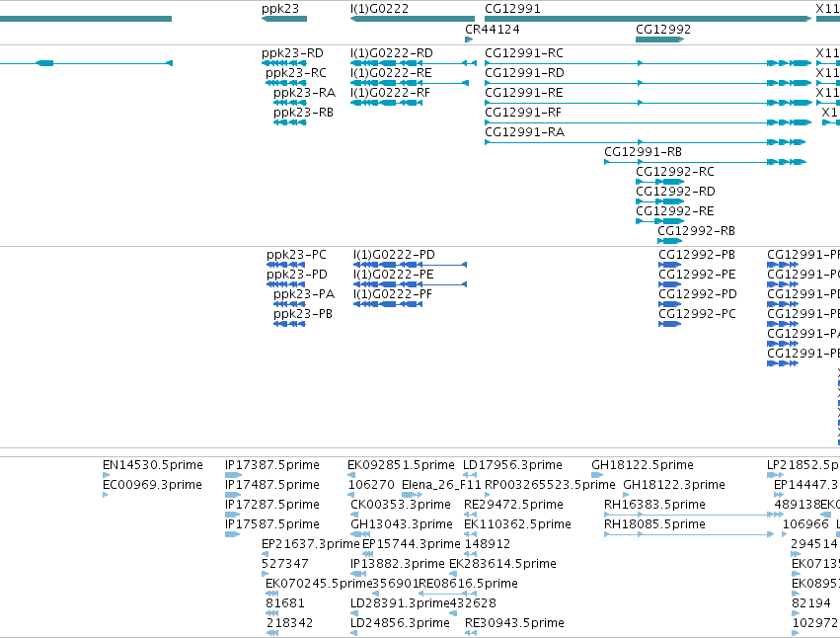Select protein ppk23-PA
Image resolution: width=840 pixels, height=638 pixels.
289,304
